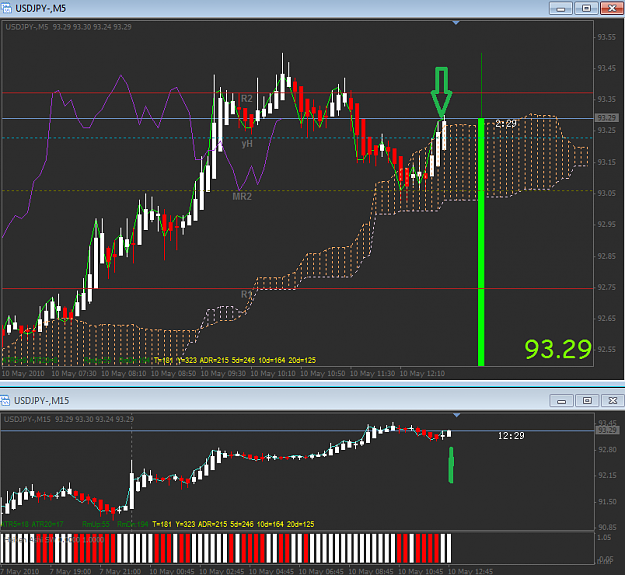
Task: Maximize the USDJPY-,M5 chart window
Action: click(586, 8)
